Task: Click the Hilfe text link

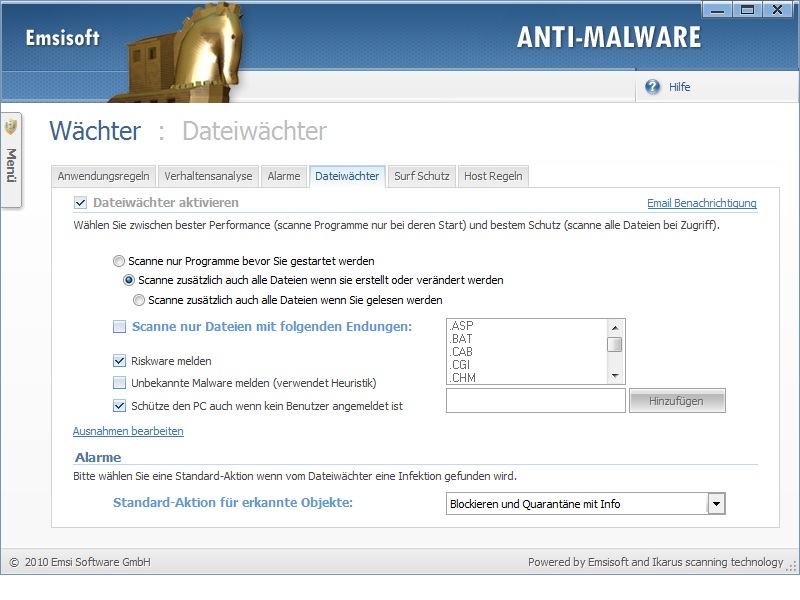Action: [680, 87]
